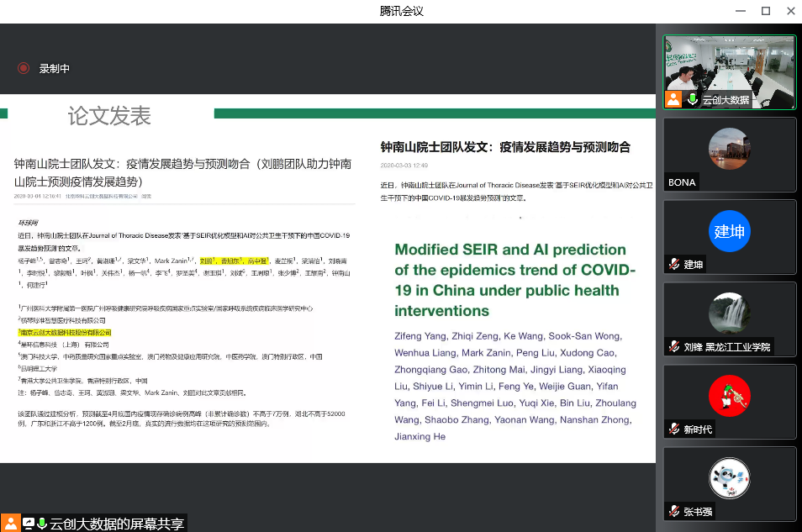Click the orange host icon on 云创大数据's video tile
The image size is (802, 532).
[x=673, y=100]
